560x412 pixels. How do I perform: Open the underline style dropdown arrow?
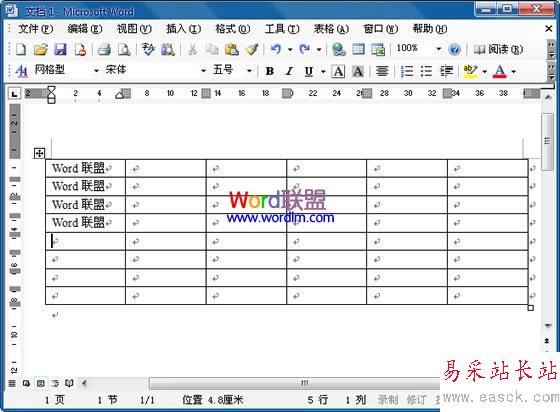323,71
